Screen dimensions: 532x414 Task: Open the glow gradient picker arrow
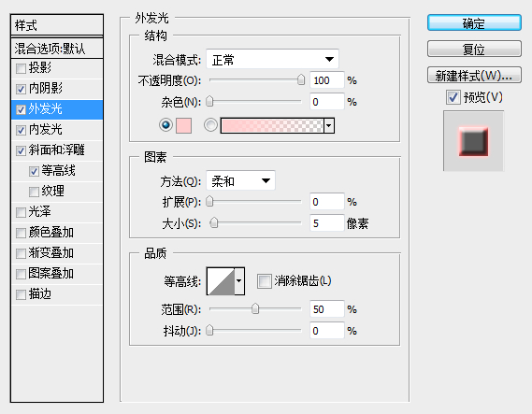(329, 126)
